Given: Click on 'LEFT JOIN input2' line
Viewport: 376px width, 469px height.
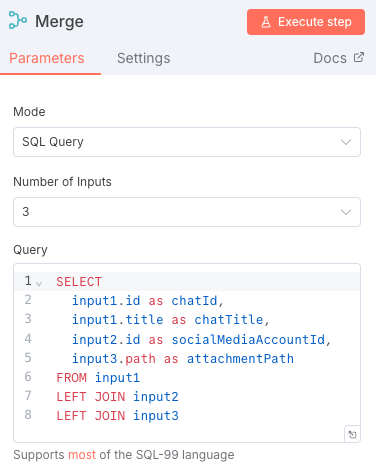Looking at the screenshot, I should (x=117, y=397).
